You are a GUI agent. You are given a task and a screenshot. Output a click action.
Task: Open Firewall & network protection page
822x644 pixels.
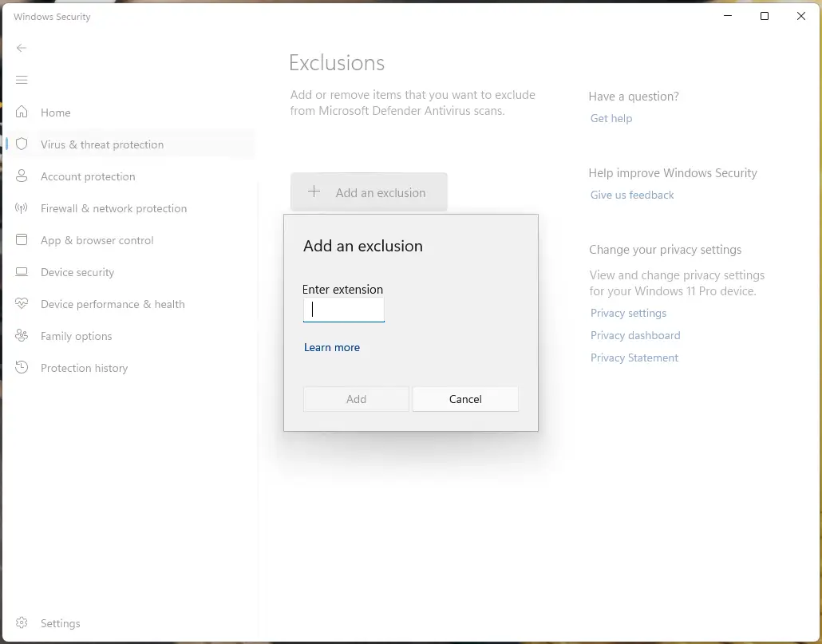[x=114, y=208]
